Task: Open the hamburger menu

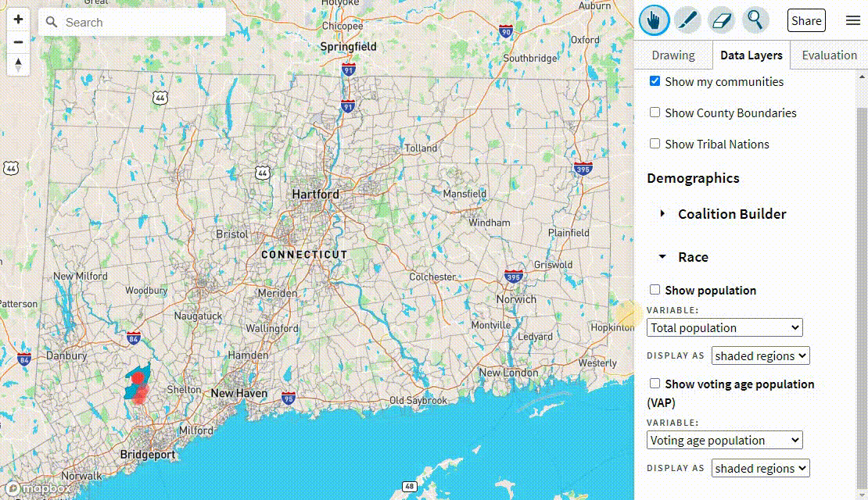Action: tap(853, 20)
